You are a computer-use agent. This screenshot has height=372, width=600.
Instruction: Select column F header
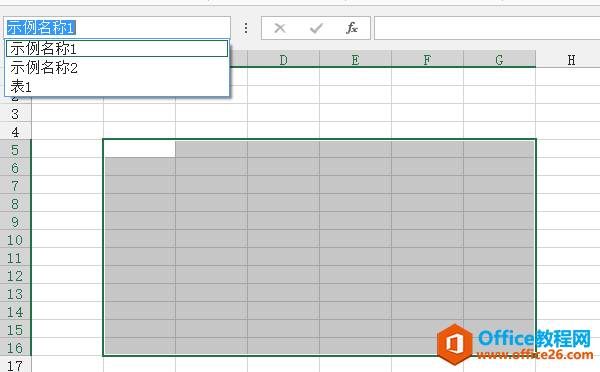[x=427, y=59]
